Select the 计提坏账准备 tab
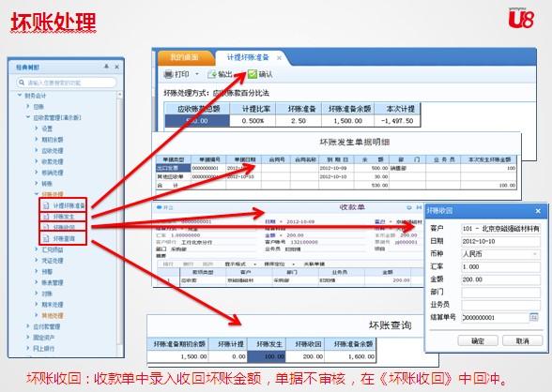The height and width of the screenshot is (392, 552). (x=248, y=57)
